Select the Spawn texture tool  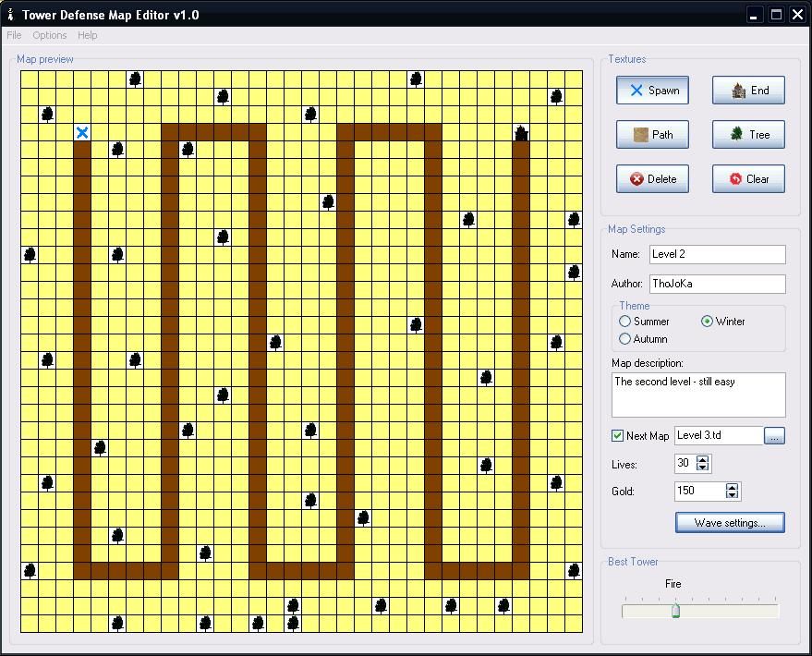coord(652,91)
